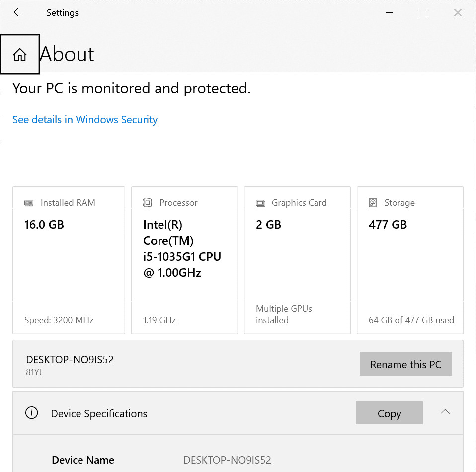Image resolution: width=476 pixels, height=472 pixels.
Task: Click the Graphics Card label
Action: 299,203
